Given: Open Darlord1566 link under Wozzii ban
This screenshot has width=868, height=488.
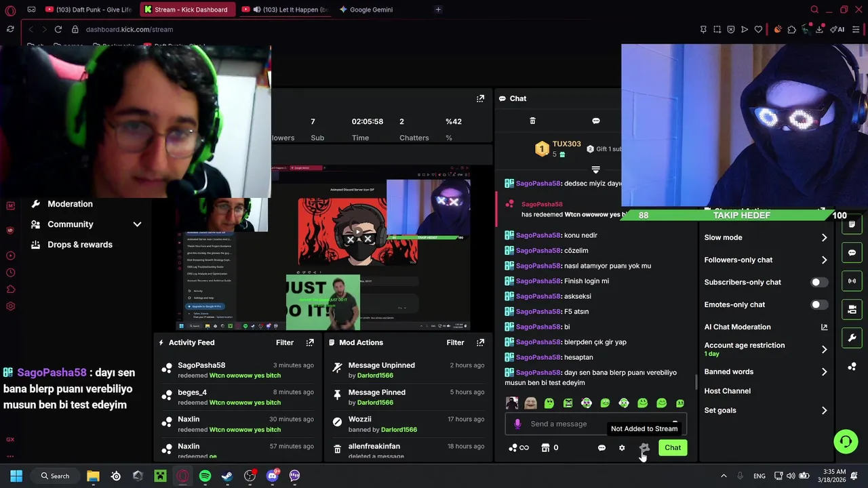Looking at the screenshot, I should (398, 430).
